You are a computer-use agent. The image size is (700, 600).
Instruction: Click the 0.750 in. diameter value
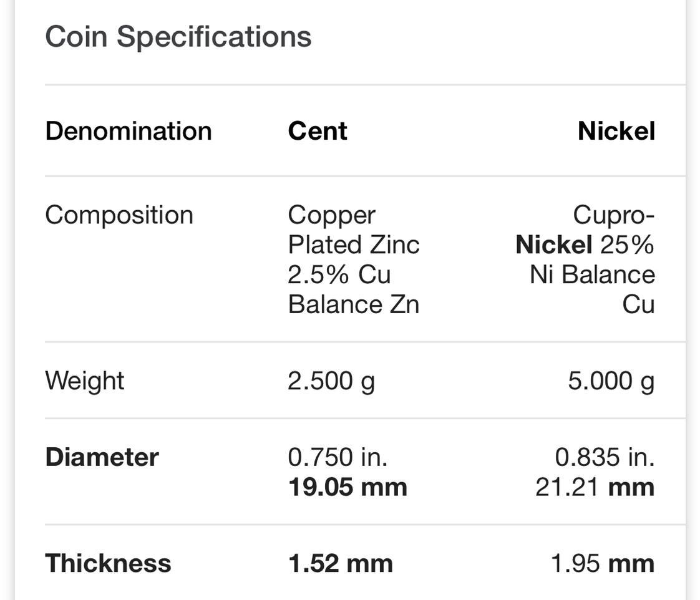tap(338, 457)
